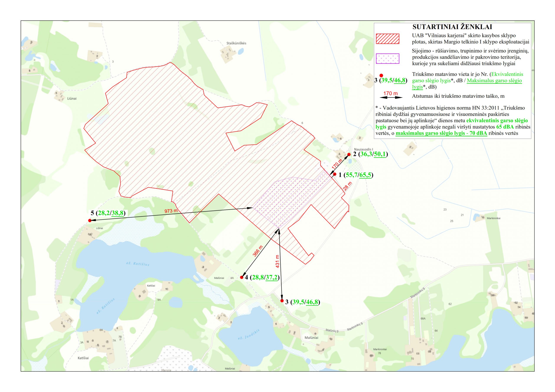Click the red dot in the legend
This screenshot has width=555, height=392.
pyautogui.click(x=381, y=75)
